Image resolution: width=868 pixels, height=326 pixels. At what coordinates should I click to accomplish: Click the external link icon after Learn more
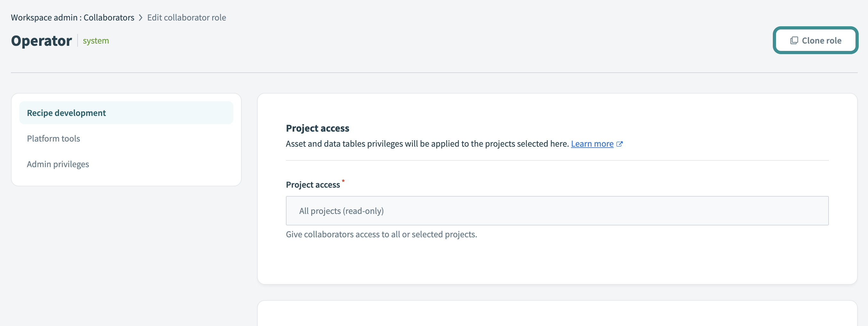tap(619, 144)
